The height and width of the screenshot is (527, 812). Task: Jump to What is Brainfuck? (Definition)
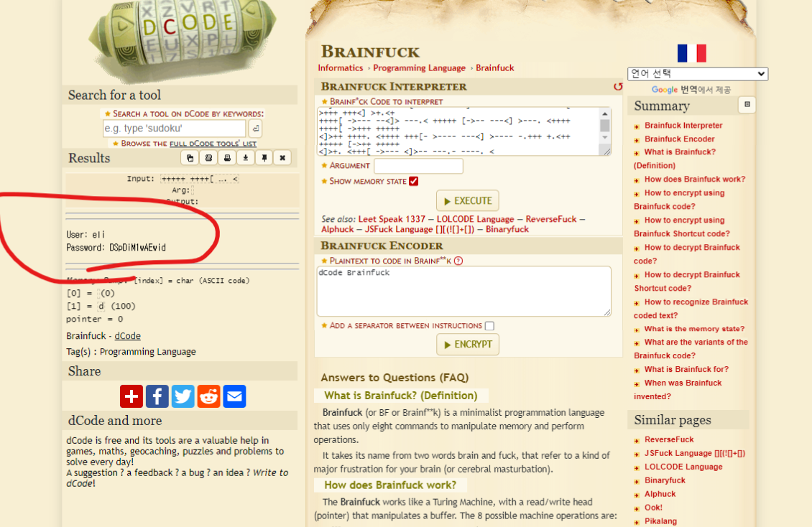[675, 159]
